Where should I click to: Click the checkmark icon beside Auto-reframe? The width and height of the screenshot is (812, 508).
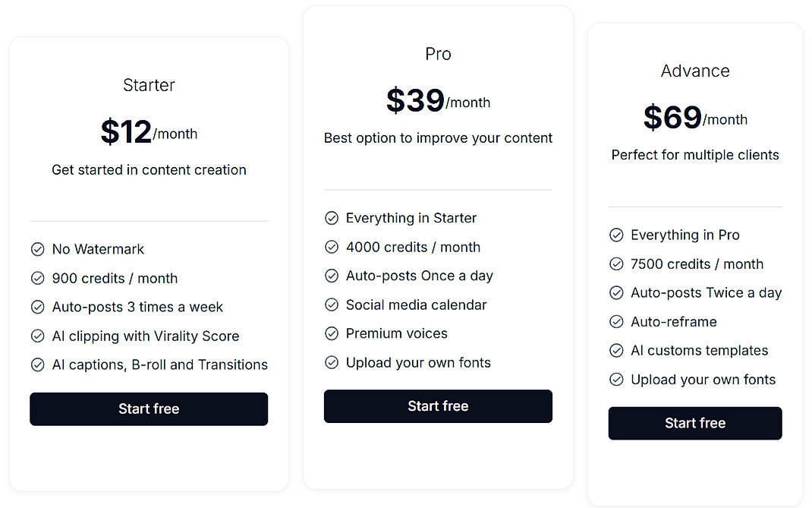click(616, 321)
